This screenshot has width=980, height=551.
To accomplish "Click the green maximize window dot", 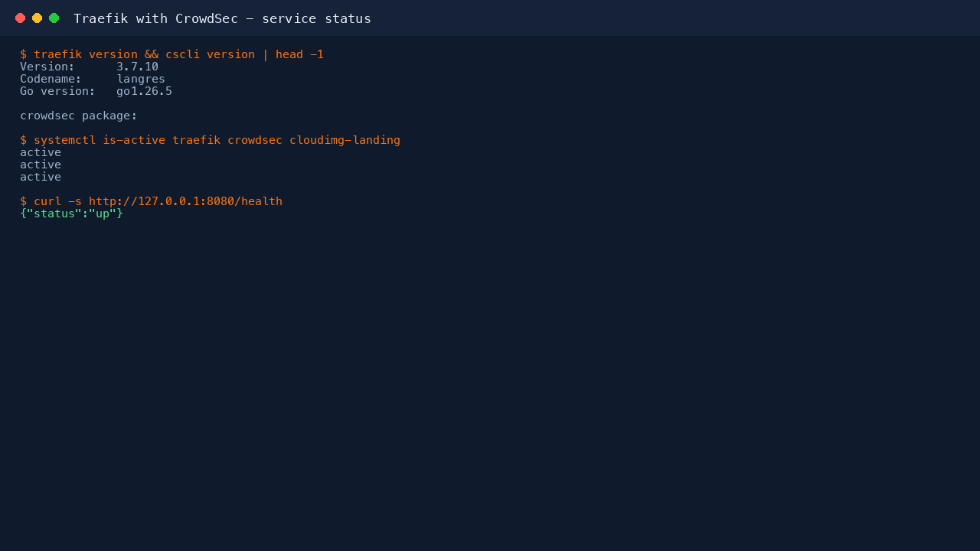I will pyautogui.click(x=54, y=18).
